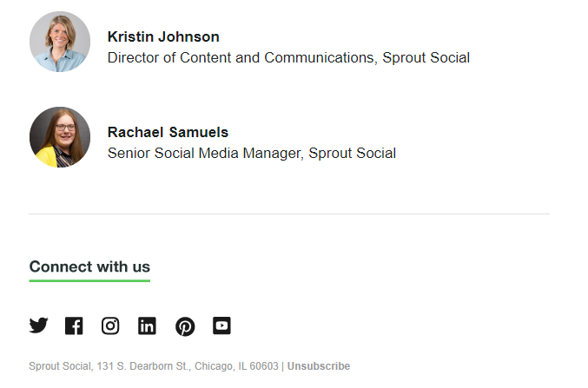588x388 pixels.
Task: Click the name Kristin Johnson
Action: point(163,36)
